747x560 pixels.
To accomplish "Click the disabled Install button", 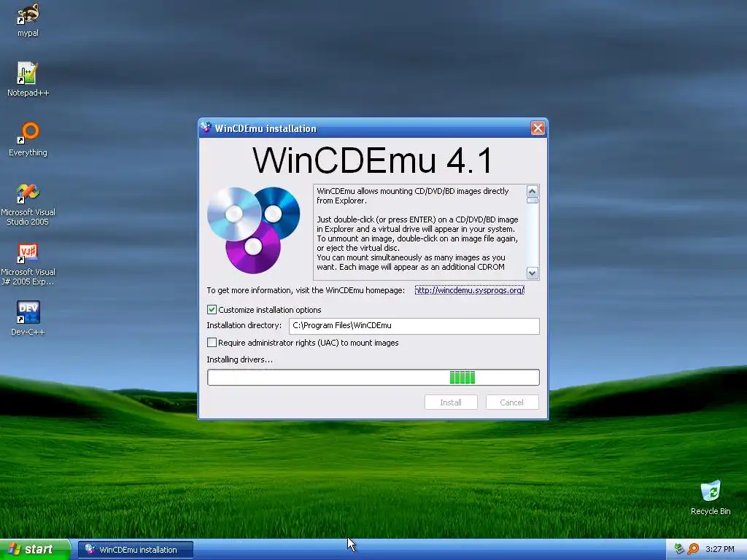I will pyautogui.click(x=451, y=402).
